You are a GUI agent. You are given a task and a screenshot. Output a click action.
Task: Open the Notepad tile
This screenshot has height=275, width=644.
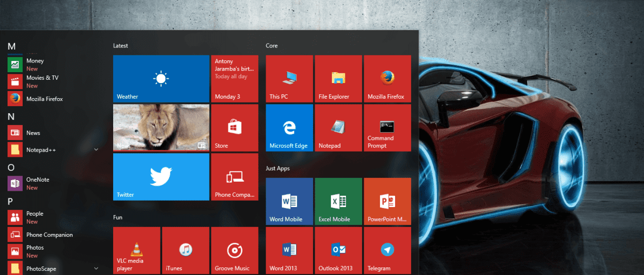pyautogui.click(x=338, y=128)
